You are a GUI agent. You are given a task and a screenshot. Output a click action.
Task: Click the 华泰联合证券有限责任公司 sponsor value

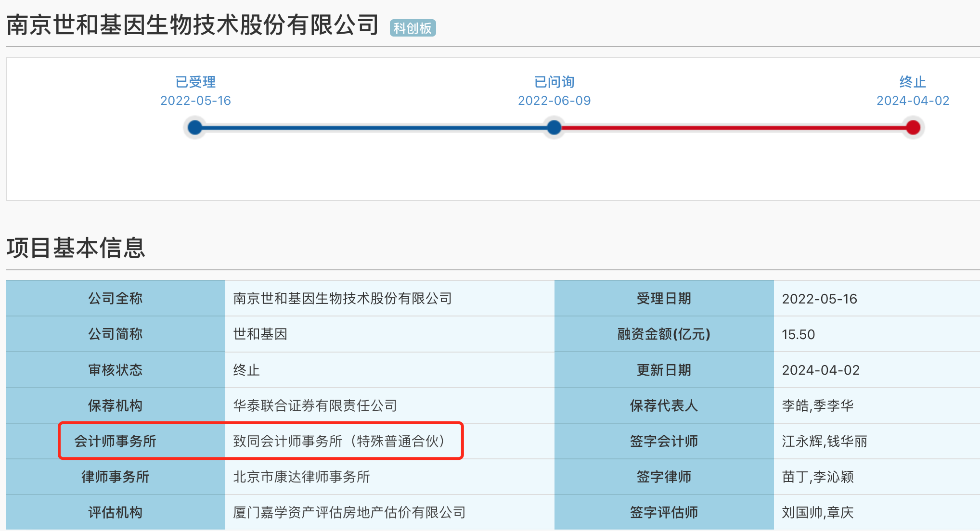315,405
